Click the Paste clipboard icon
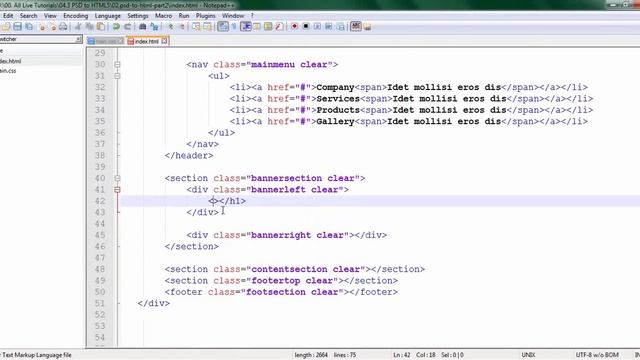 point(100,27)
